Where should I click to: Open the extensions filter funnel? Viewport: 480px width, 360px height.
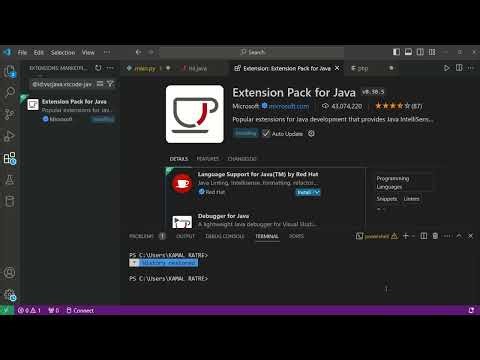110,84
